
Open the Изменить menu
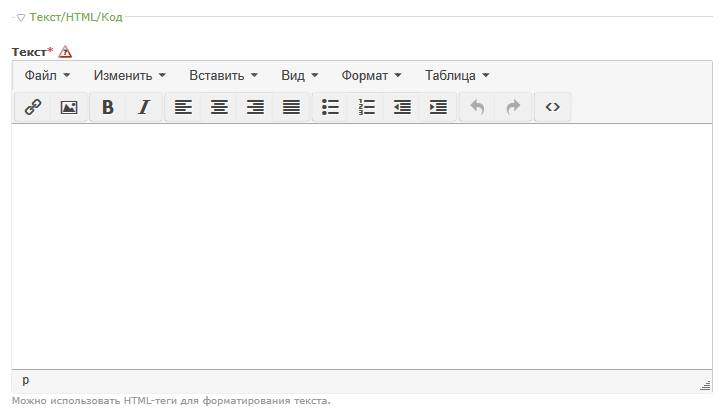[x=129, y=75]
